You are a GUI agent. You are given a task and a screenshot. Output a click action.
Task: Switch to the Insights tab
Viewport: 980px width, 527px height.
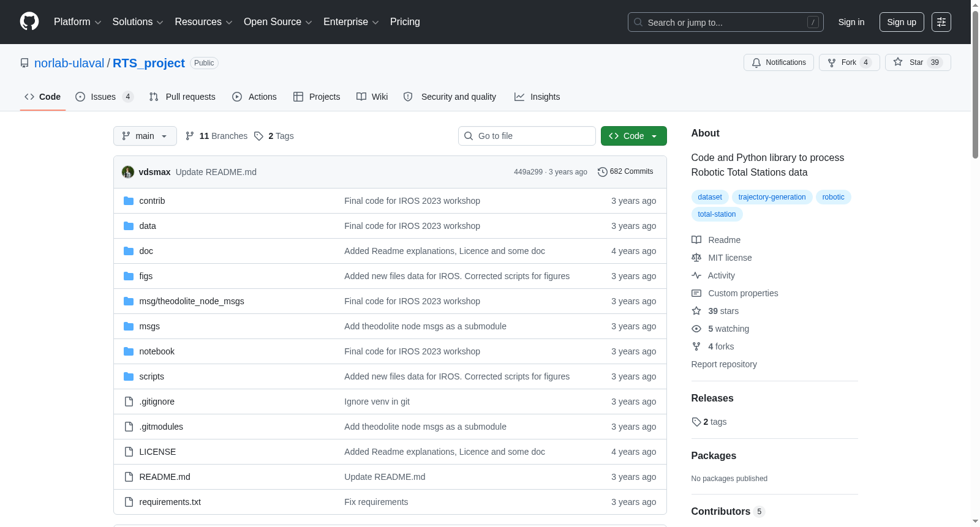(537, 97)
